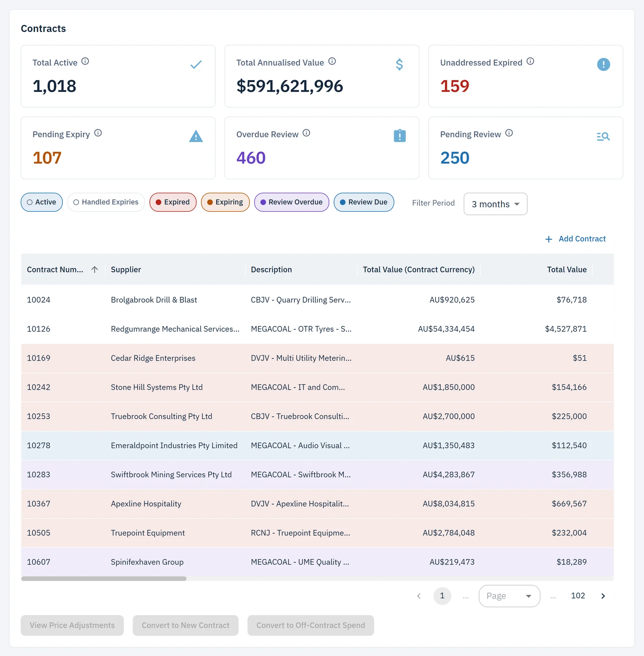Click Convert to Off-Contract Spend button
The height and width of the screenshot is (656, 644).
(311, 625)
